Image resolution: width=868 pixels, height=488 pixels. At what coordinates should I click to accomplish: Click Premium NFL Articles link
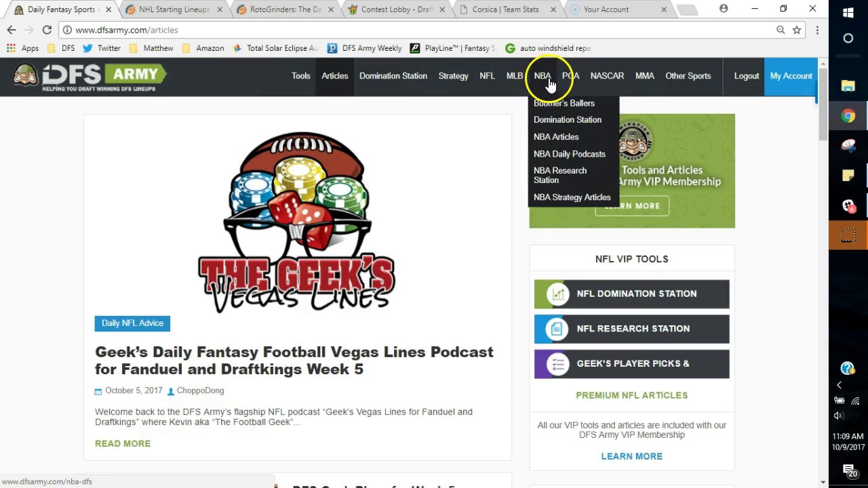(632, 395)
